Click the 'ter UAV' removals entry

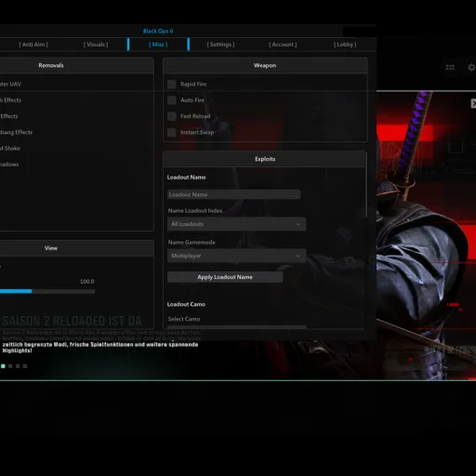[10, 84]
